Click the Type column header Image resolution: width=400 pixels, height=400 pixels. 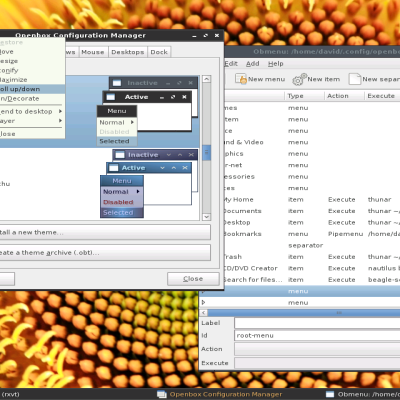click(x=305, y=96)
